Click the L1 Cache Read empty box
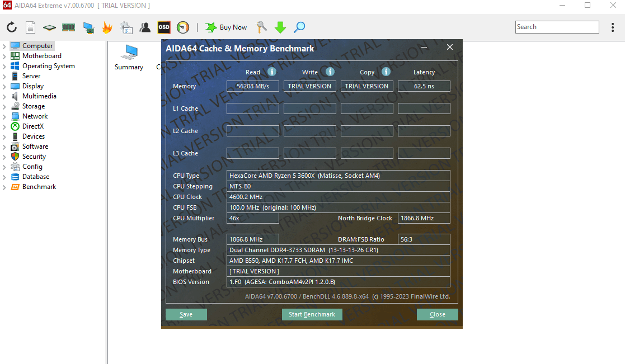This screenshot has width=625, height=364. coord(253,108)
